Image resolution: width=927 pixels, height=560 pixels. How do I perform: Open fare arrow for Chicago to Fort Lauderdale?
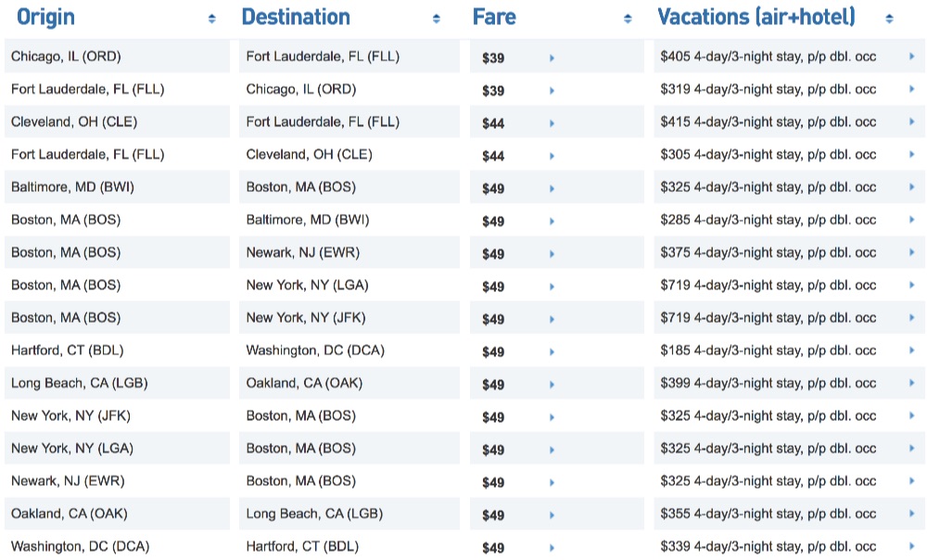click(552, 57)
